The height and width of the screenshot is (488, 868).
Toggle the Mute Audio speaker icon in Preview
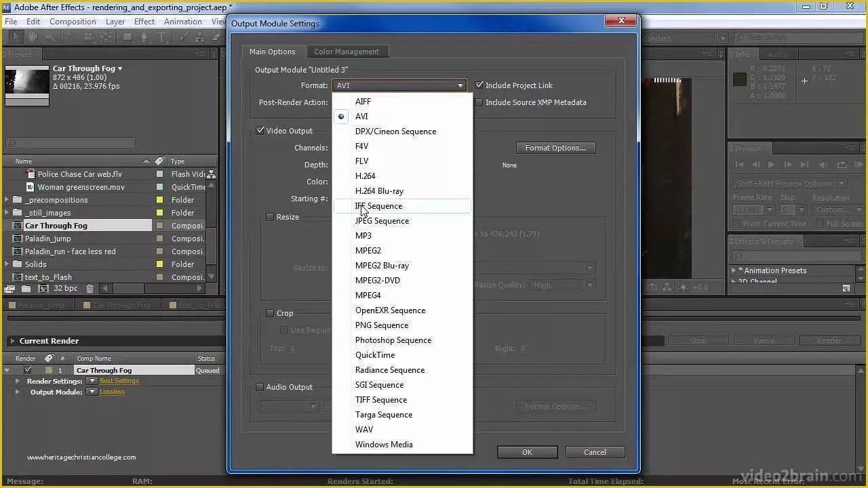(x=823, y=165)
